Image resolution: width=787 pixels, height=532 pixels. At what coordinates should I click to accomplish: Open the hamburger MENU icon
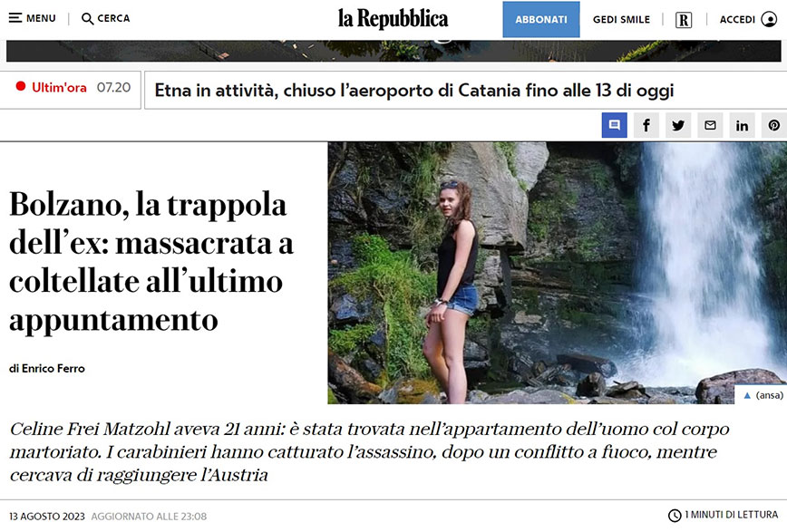tap(15, 18)
